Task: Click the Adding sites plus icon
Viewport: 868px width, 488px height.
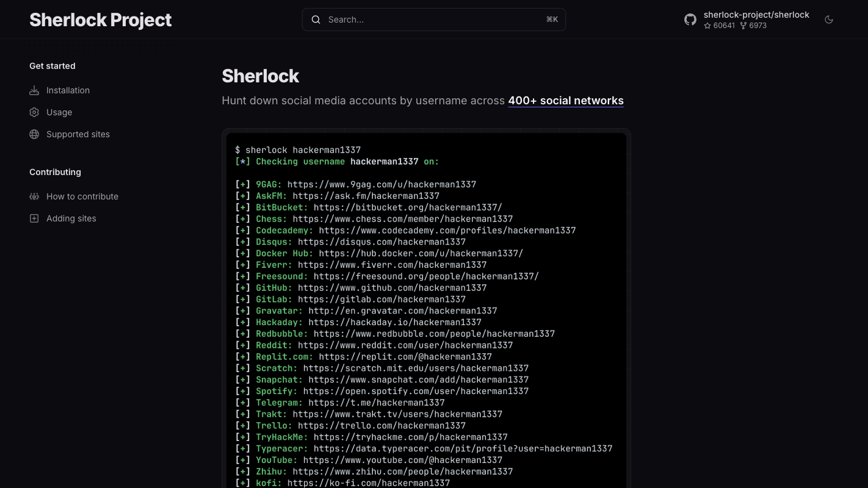Action: click(x=34, y=218)
